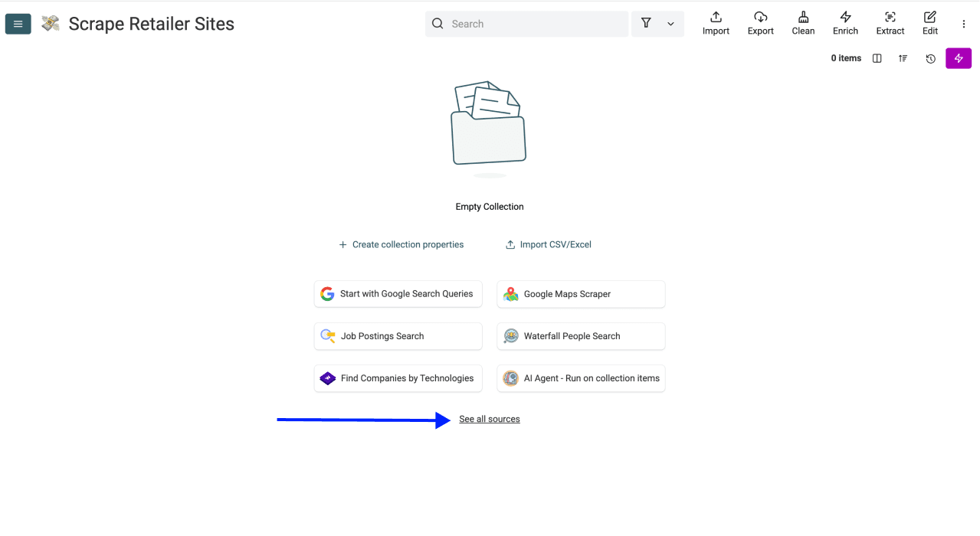Click the split column view icon
This screenshot has width=980, height=536.
(877, 58)
